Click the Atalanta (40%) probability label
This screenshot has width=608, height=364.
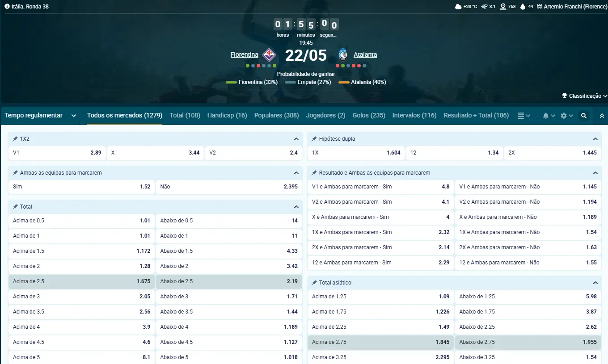coord(368,82)
